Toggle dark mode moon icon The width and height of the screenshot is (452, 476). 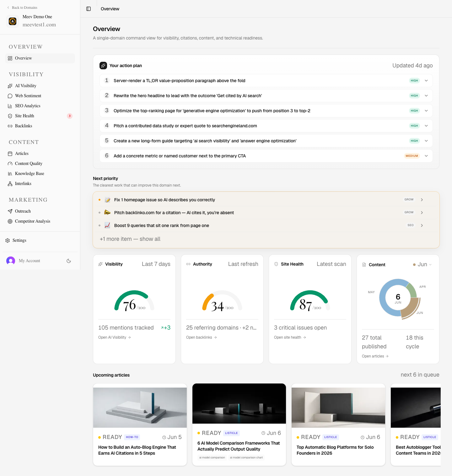(69, 261)
